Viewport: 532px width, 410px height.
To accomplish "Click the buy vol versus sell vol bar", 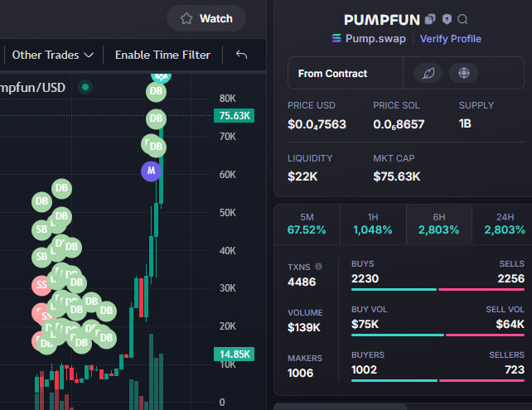I will tap(438, 335).
